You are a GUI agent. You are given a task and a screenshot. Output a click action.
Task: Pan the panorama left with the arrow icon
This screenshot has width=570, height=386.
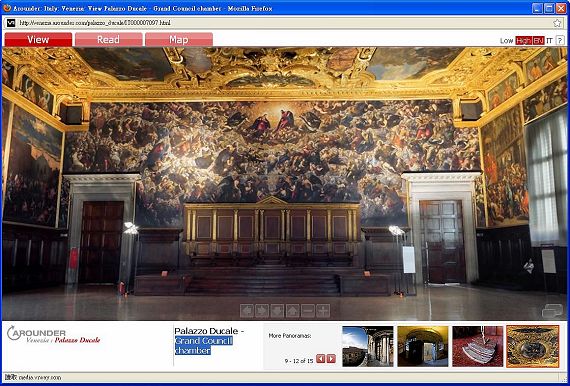247,311
